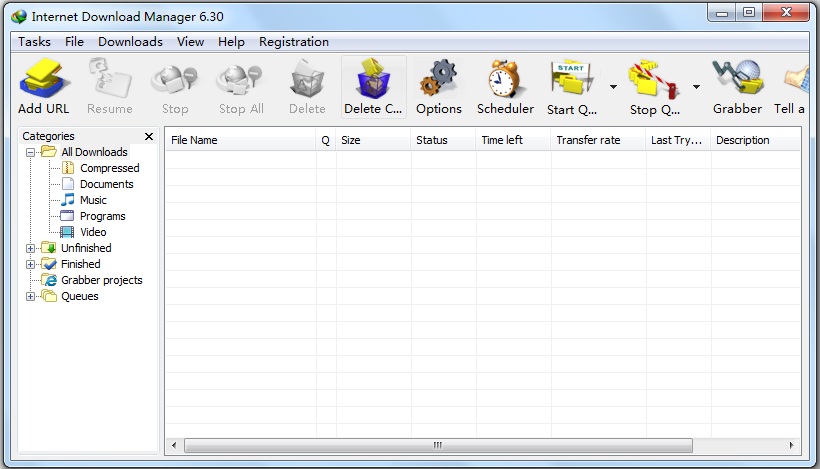Click the Add URL toolbar icon

click(x=43, y=79)
